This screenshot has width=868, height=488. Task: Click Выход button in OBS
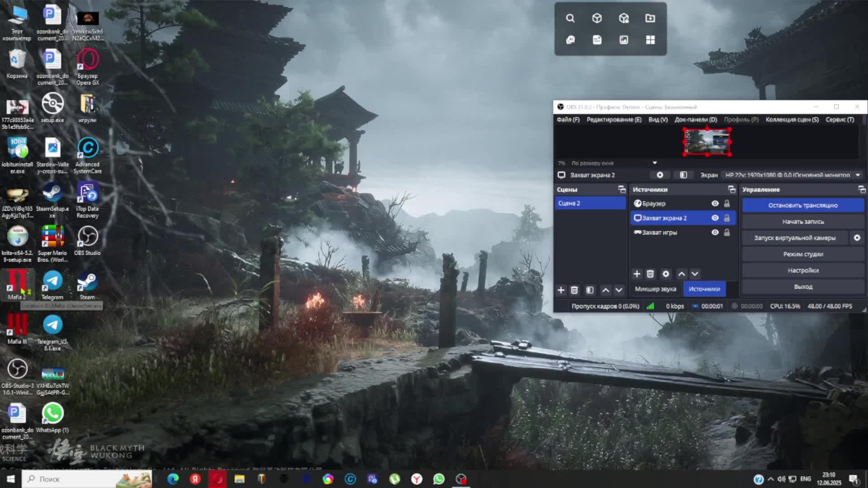click(803, 286)
